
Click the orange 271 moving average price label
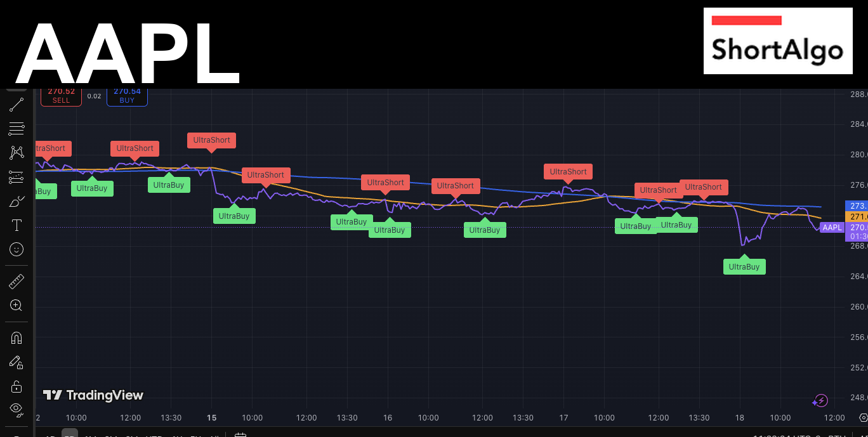coord(857,217)
